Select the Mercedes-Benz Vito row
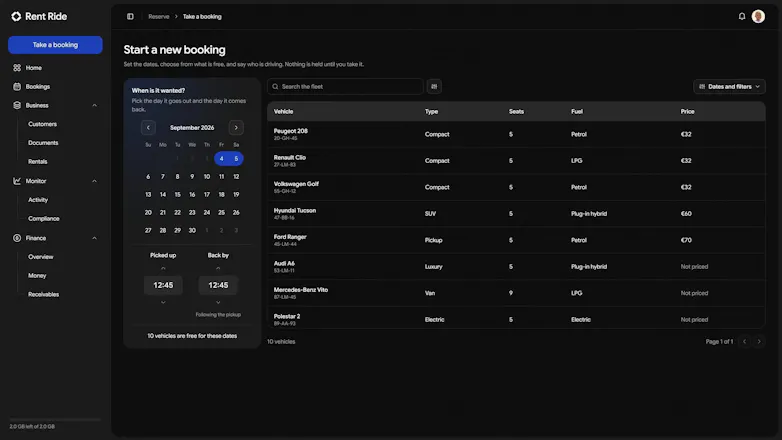 [516, 293]
